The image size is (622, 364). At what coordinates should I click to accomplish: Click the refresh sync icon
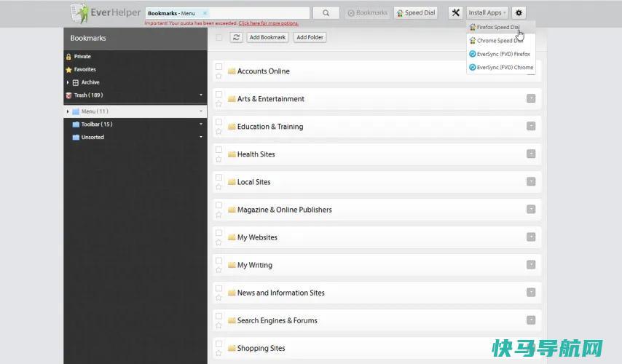[236, 37]
